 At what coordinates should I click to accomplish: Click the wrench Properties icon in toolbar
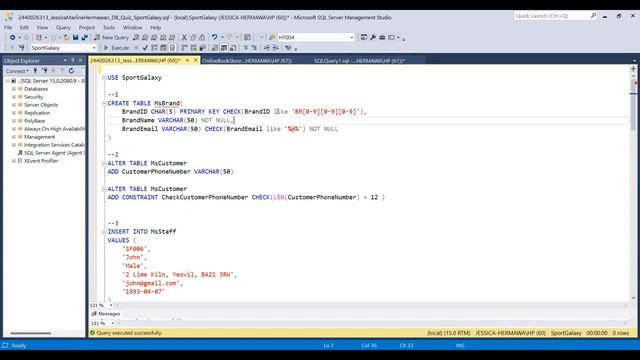tap(373, 37)
